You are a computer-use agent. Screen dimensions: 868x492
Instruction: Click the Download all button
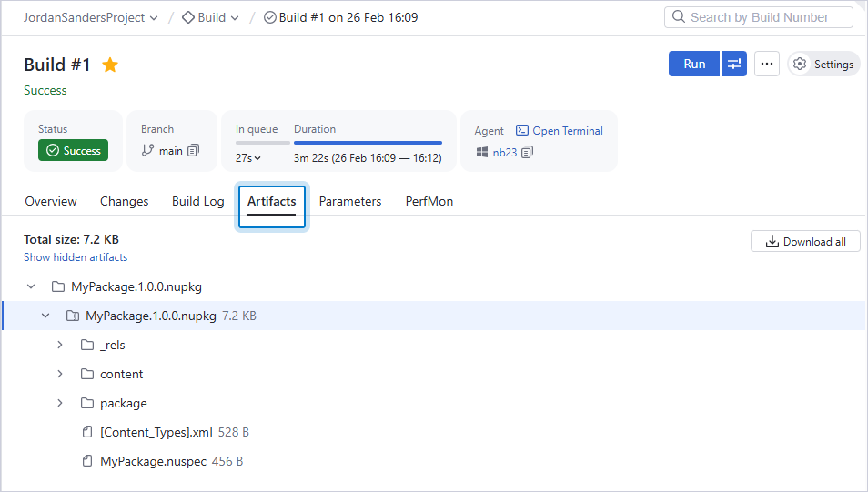(x=805, y=241)
